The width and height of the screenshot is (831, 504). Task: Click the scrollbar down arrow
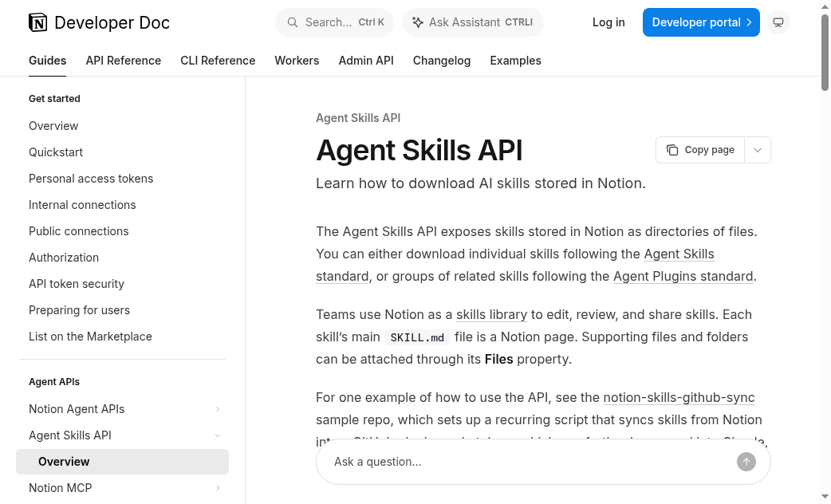pyautogui.click(x=825, y=497)
